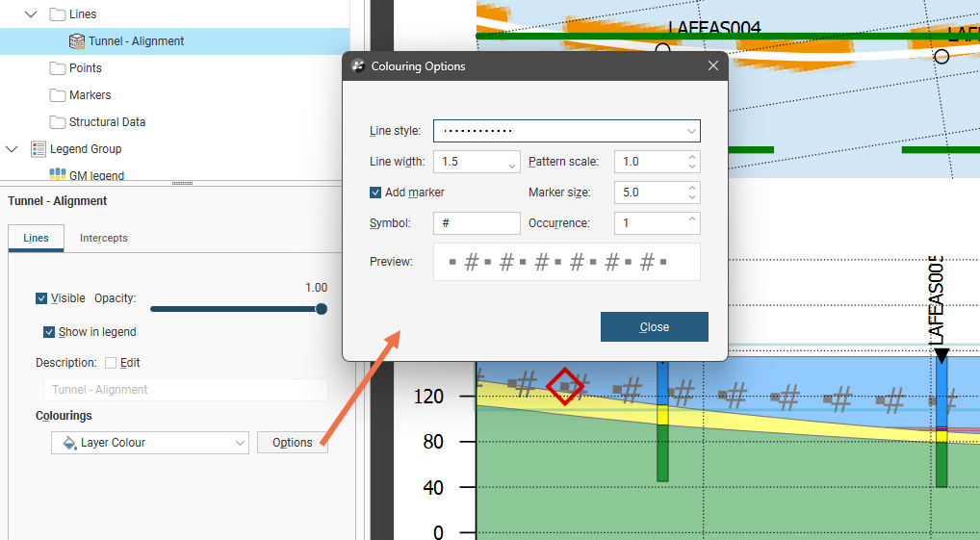Click the Points folder icon
Image resolution: width=980 pixels, height=540 pixels.
pyautogui.click(x=58, y=68)
